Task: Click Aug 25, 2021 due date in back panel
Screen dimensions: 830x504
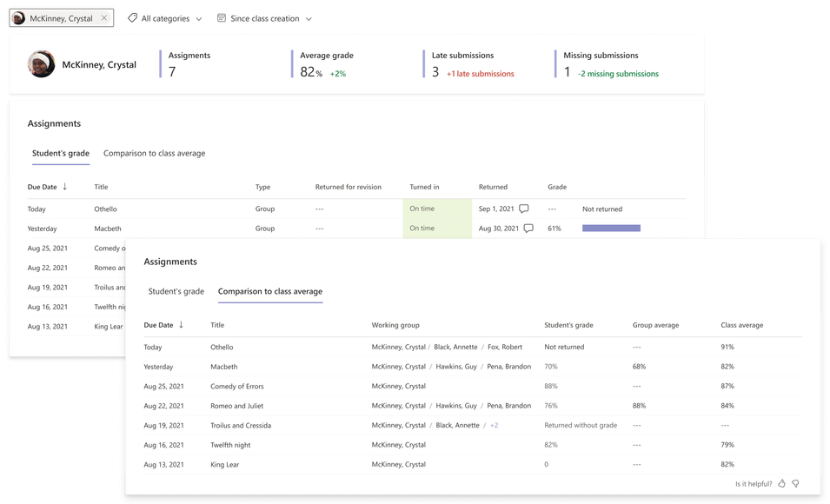Action: pos(48,249)
